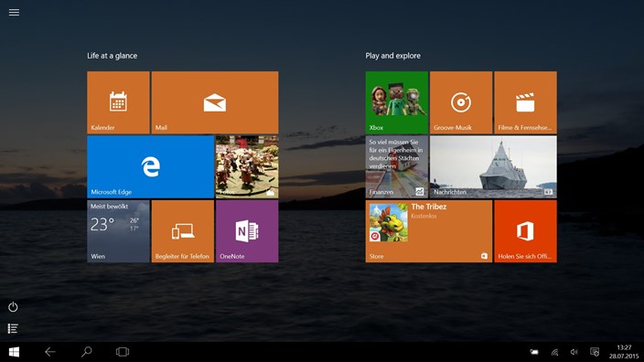Open the Xbox tile
644x362 pixels.
(397, 102)
